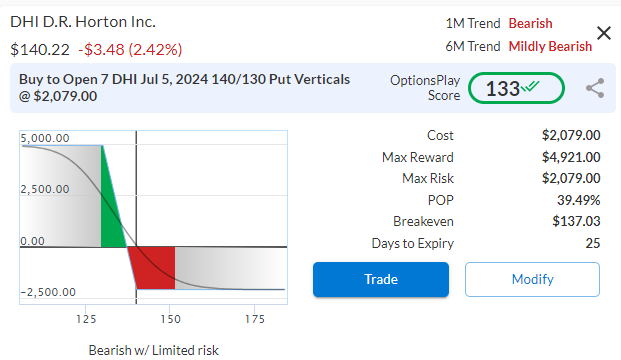Click the OptionsPlay Score 133 badge
This screenshot has height=360, width=621.
click(516, 88)
